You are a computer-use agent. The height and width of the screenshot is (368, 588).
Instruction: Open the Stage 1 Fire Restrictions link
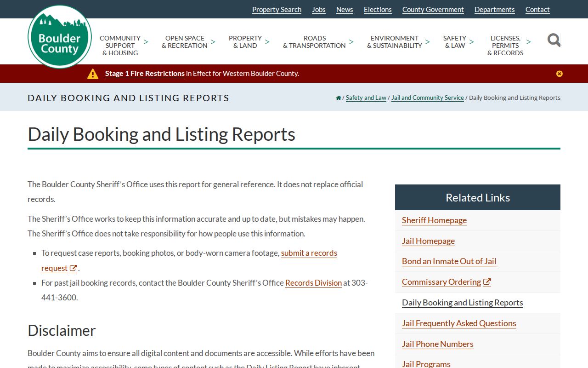(145, 74)
